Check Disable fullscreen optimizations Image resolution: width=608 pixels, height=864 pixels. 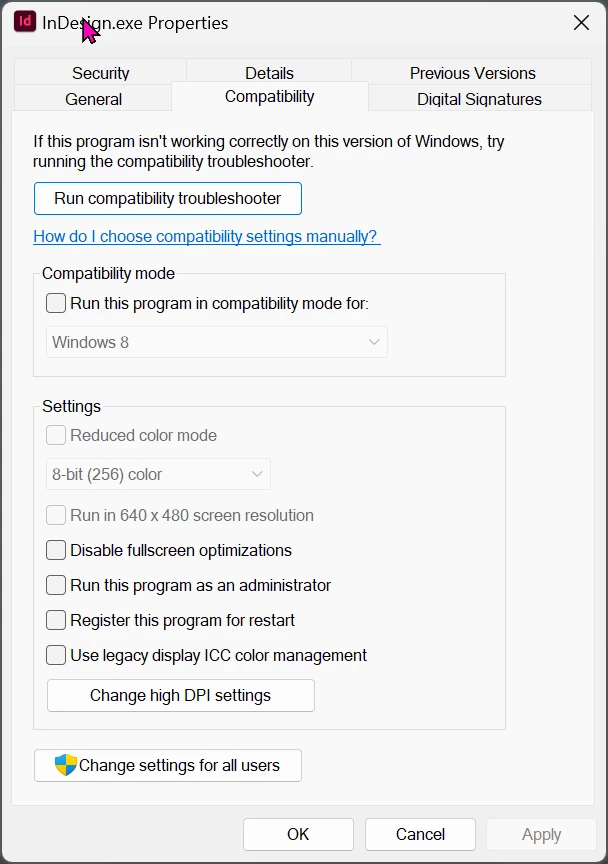coord(56,550)
